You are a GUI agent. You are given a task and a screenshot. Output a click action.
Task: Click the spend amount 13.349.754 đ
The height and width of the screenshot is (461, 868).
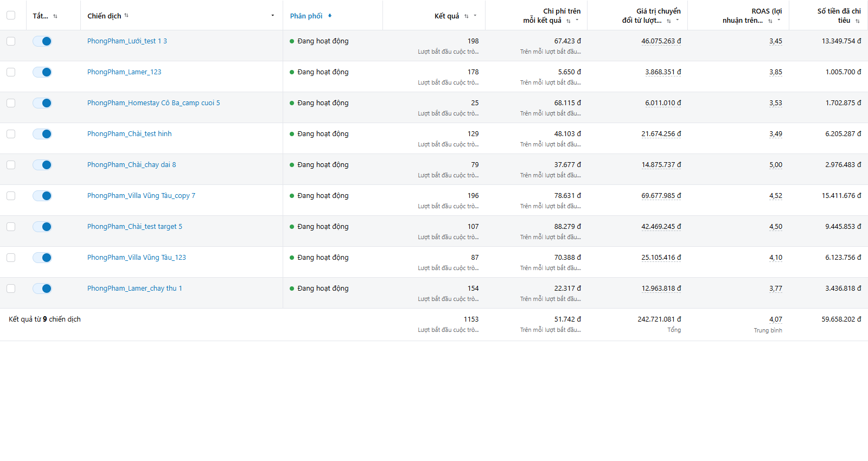pyautogui.click(x=841, y=41)
